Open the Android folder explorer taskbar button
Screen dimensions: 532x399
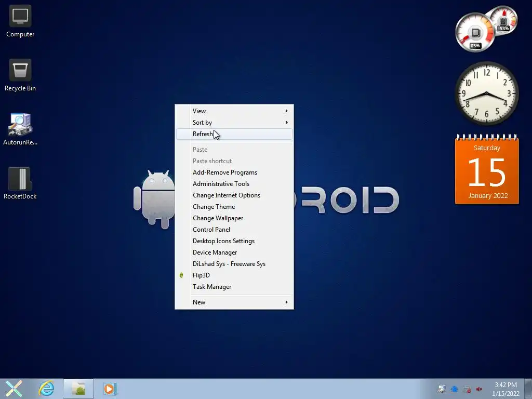coord(78,389)
